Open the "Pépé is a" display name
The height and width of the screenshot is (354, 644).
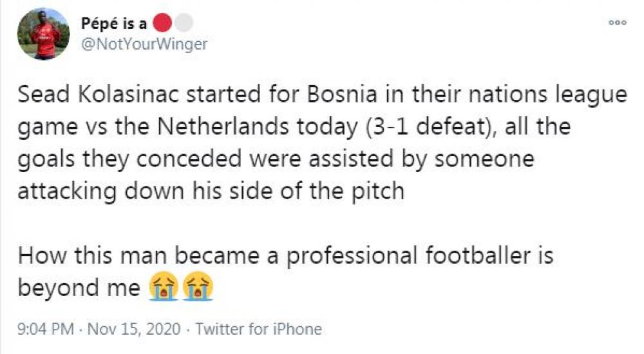[x=114, y=25]
